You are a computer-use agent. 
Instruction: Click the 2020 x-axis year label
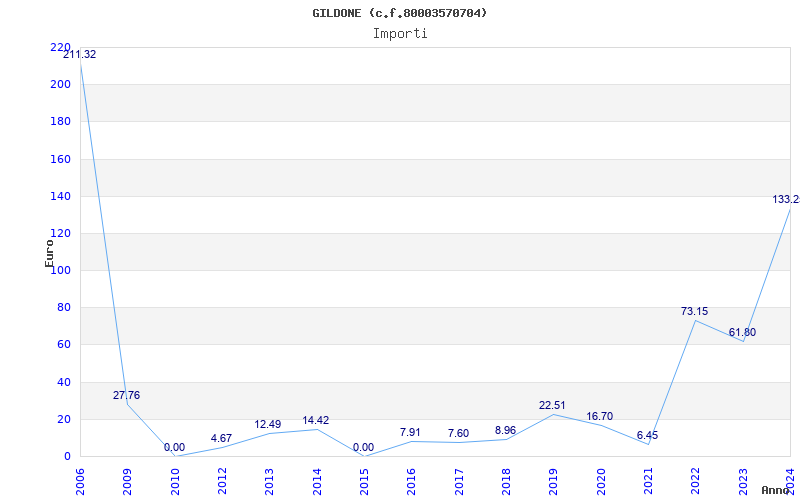pyautogui.click(x=601, y=481)
